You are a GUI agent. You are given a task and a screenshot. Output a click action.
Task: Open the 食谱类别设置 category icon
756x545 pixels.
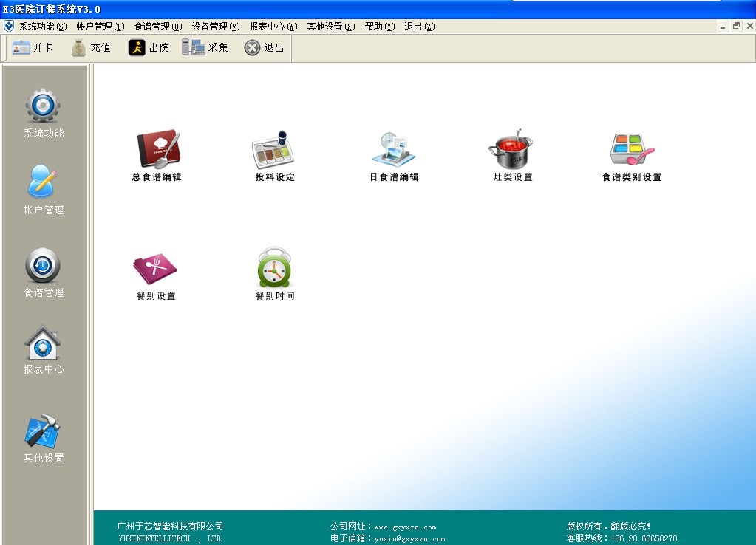coord(631,150)
